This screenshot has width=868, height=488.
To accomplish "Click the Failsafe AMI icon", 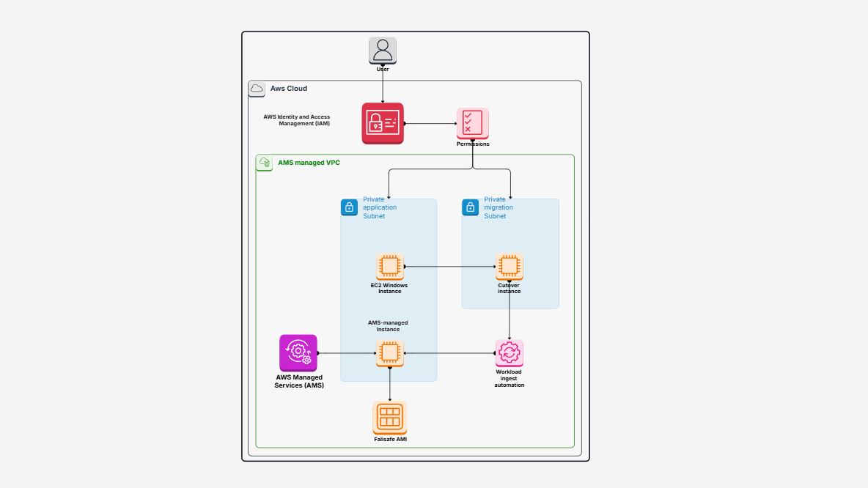I will coord(390,418).
